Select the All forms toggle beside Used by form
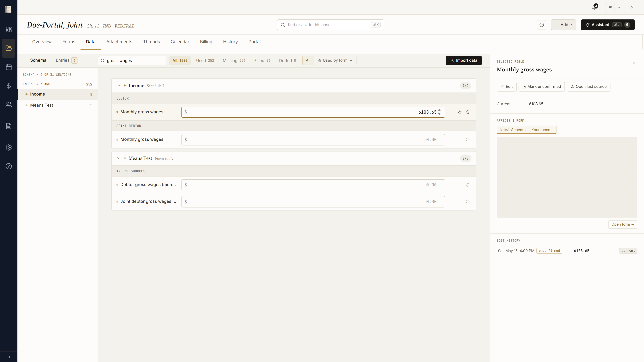644x362 pixels. pyautogui.click(x=308, y=61)
